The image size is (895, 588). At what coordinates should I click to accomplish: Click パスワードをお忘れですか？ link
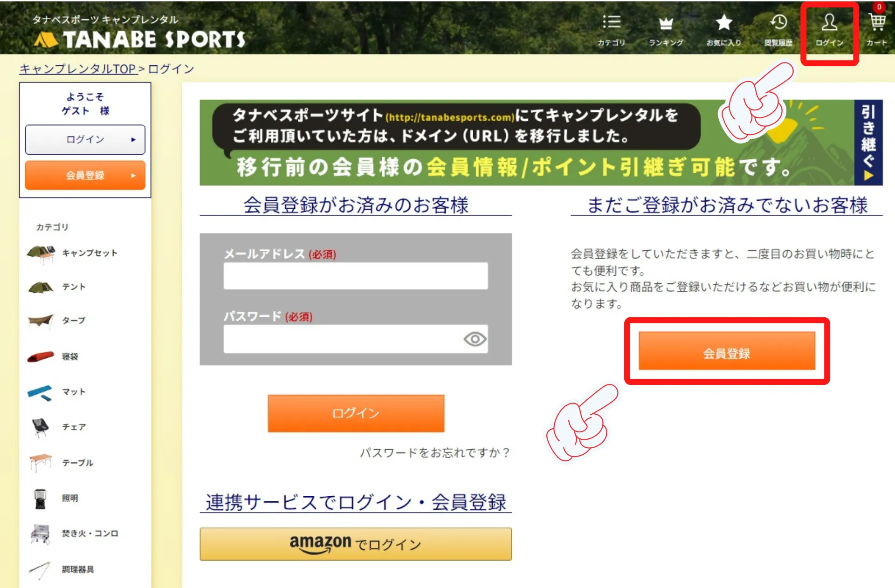(435, 452)
